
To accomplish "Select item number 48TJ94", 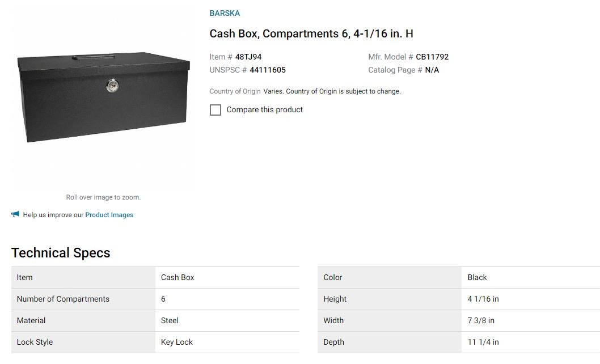I will [x=248, y=57].
